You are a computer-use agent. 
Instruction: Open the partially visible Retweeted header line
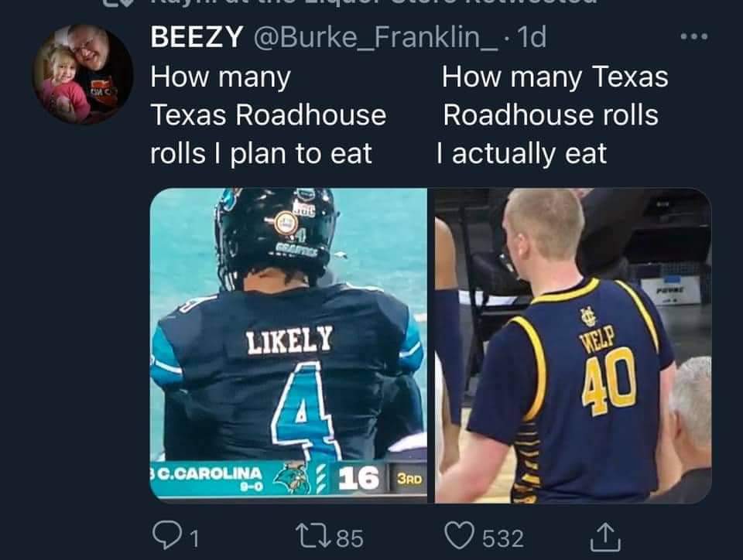[351, 3]
